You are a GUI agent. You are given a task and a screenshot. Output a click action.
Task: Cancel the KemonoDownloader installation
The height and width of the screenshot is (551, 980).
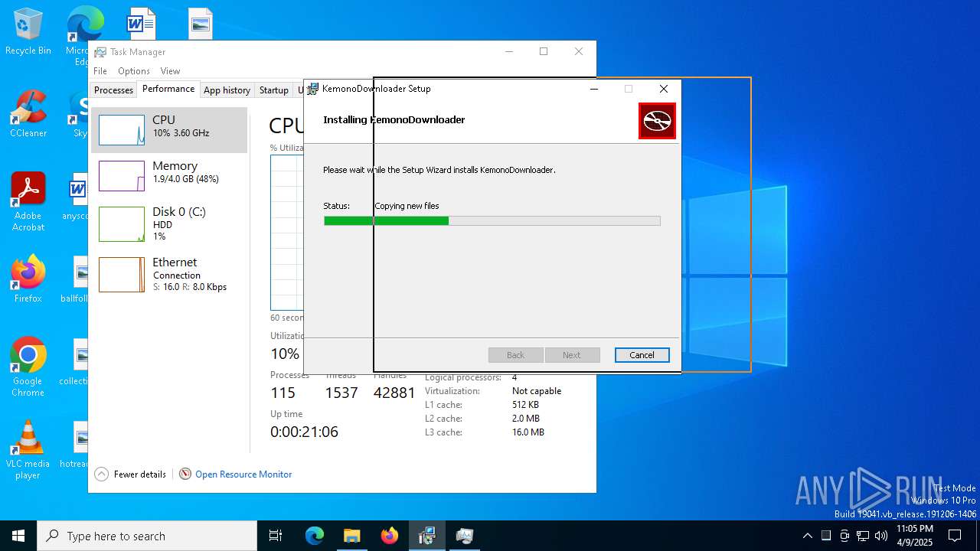click(x=642, y=355)
